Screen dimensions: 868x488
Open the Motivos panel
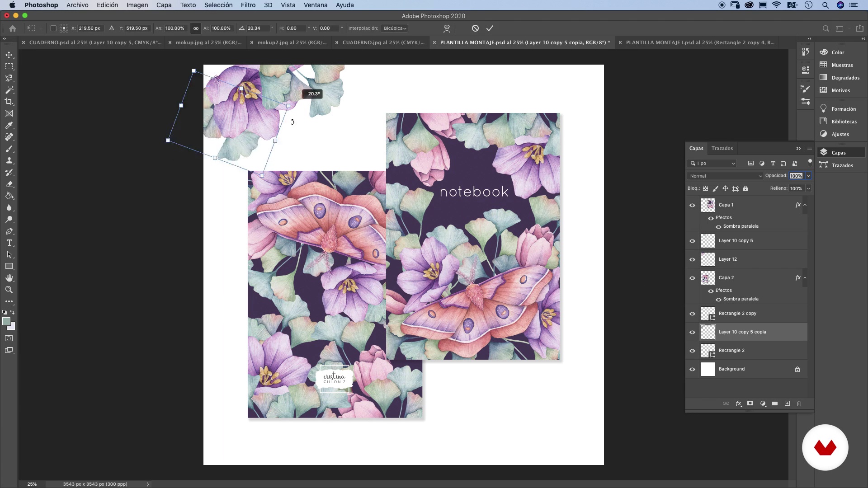841,90
